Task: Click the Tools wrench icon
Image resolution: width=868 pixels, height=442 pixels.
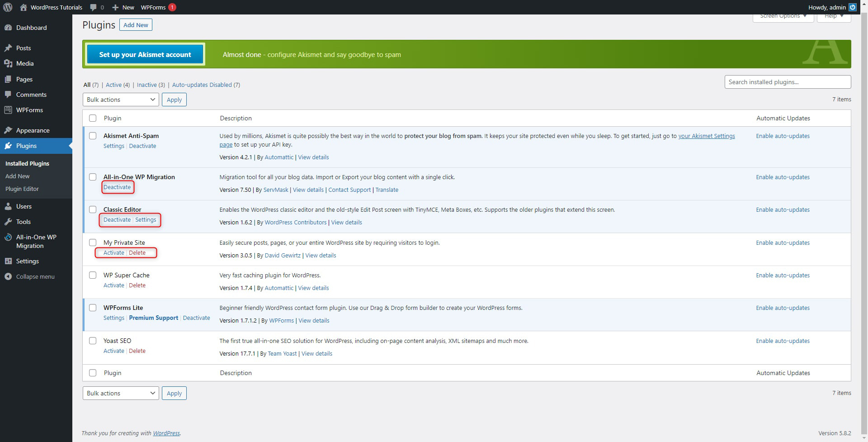Action: (x=8, y=222)
